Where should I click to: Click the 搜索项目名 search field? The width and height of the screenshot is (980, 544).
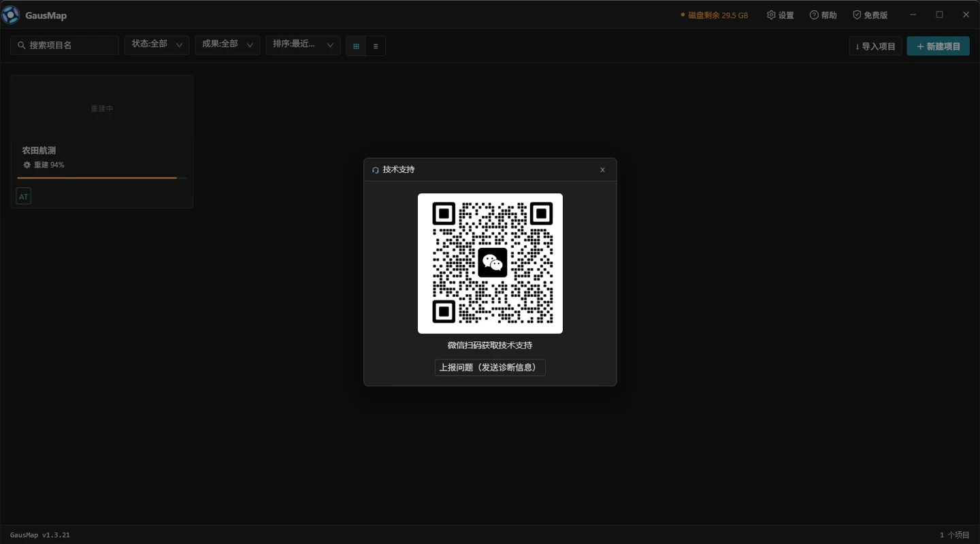[65, 46]
